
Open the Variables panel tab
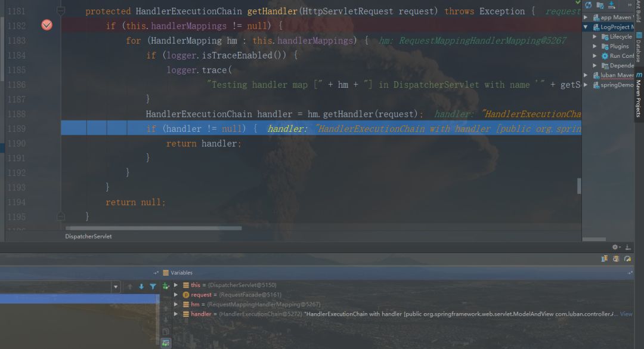(181, 273)
